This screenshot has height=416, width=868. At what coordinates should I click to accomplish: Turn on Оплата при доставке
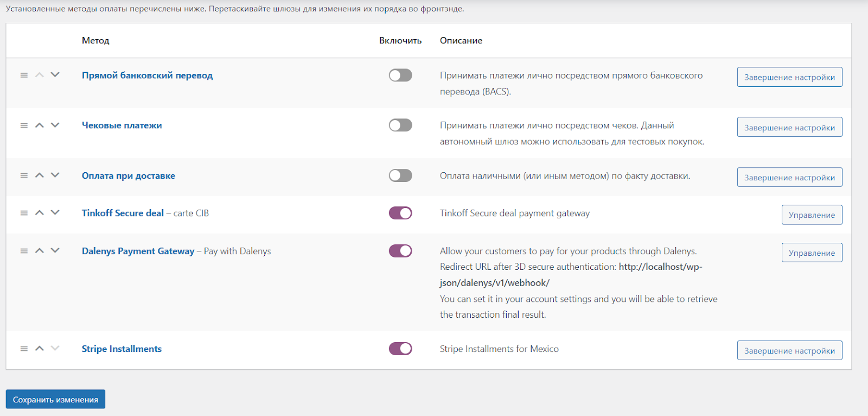(400, 175)
